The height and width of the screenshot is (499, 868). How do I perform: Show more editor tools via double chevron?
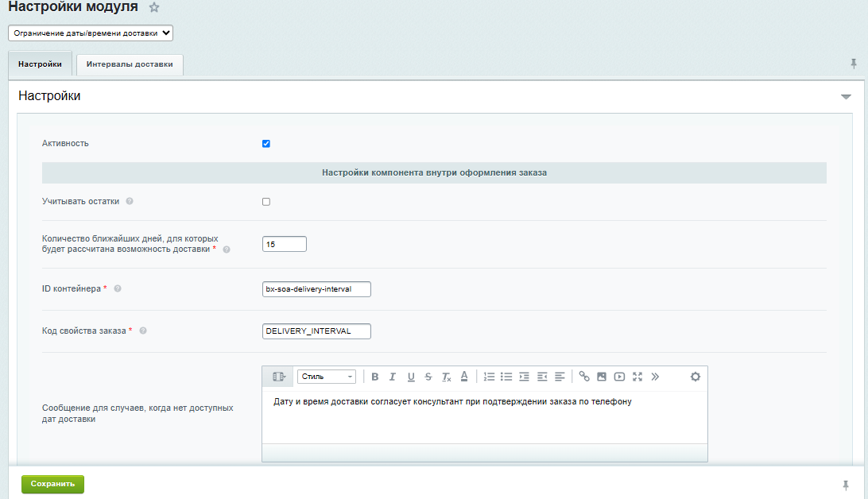click(x=655, y=377)
